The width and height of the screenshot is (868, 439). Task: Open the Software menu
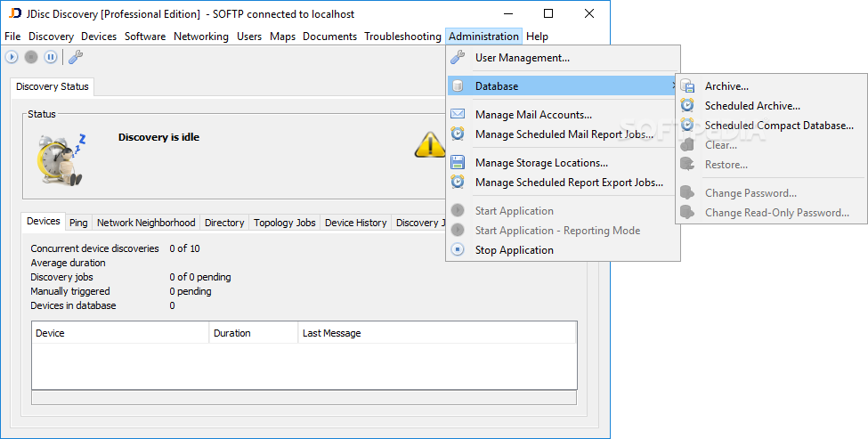click(145, 37)
